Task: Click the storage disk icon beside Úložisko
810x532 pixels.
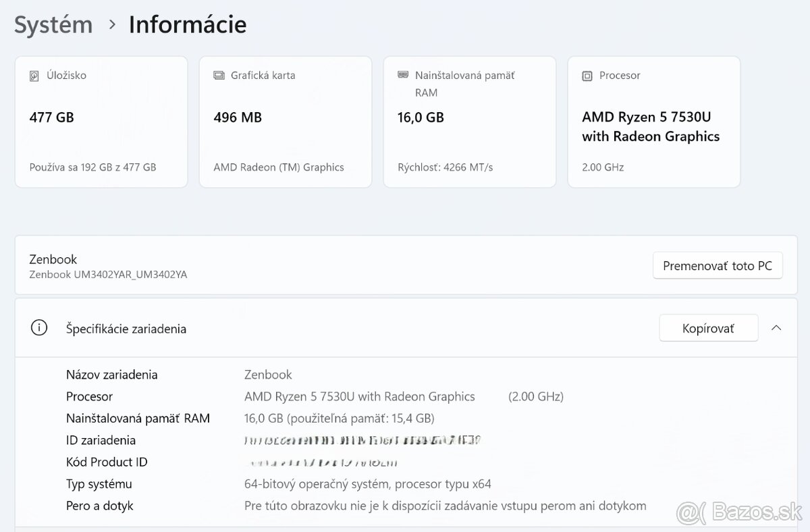Action: 34,76
